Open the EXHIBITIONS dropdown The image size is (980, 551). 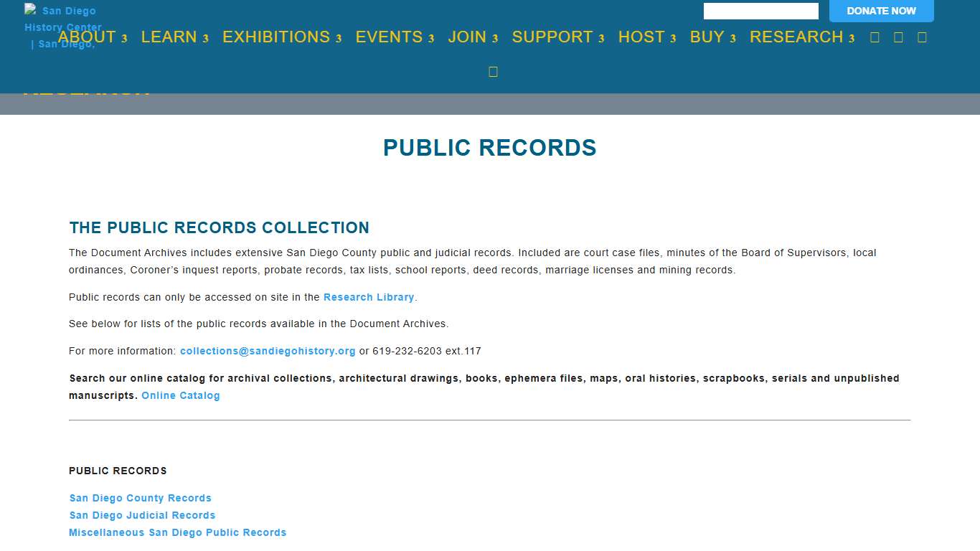point(275,37)
